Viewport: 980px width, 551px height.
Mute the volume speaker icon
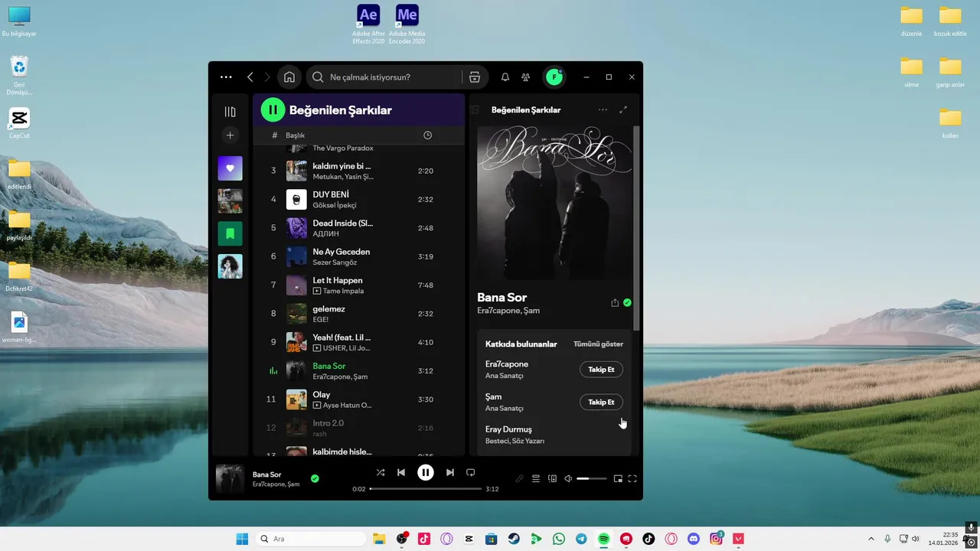pyautogui.click(x=568, y=479)
